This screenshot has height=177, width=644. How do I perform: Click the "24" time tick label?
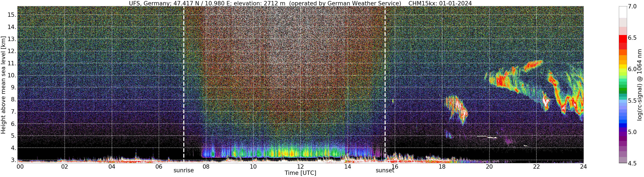pyautogui.click(x=583, y=166)
